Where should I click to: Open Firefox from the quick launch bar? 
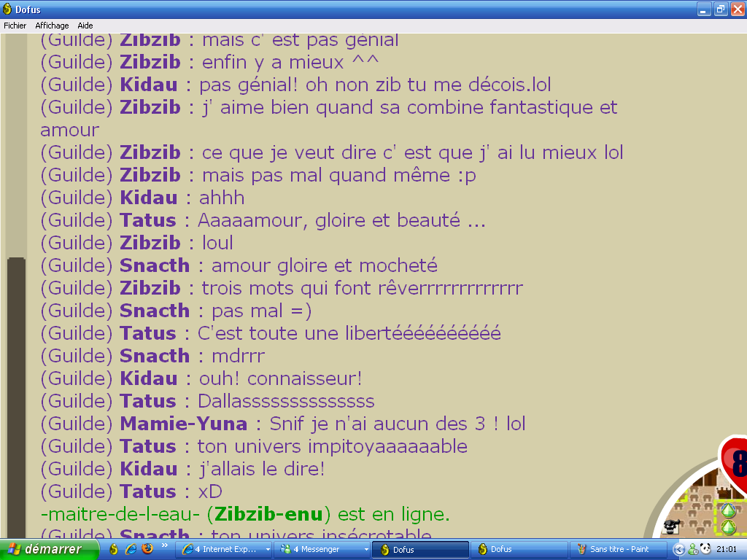[147, 548]
